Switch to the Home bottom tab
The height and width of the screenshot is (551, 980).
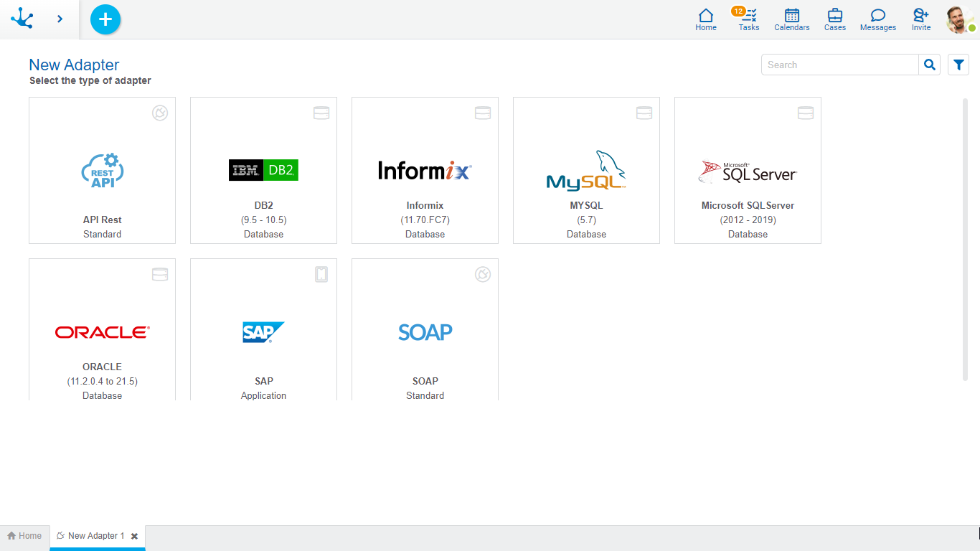click(25, 536)
